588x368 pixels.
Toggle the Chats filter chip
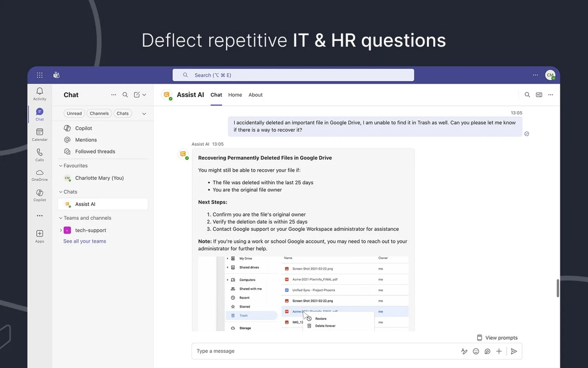123,113
